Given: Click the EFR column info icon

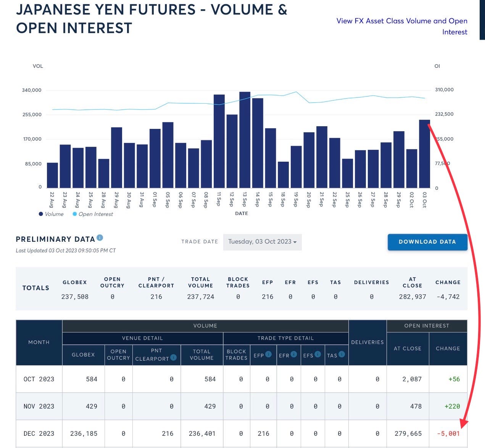Looking at the screenshot, I should click(293, 354).
